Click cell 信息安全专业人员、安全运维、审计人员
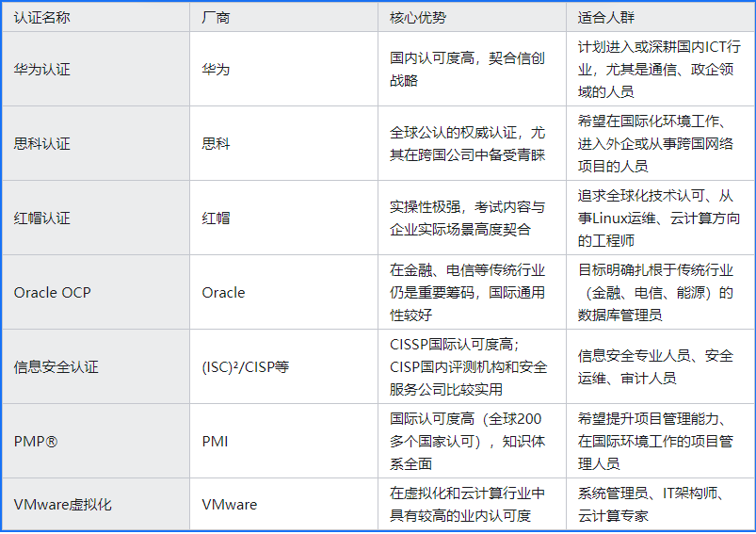 (660, 366)
